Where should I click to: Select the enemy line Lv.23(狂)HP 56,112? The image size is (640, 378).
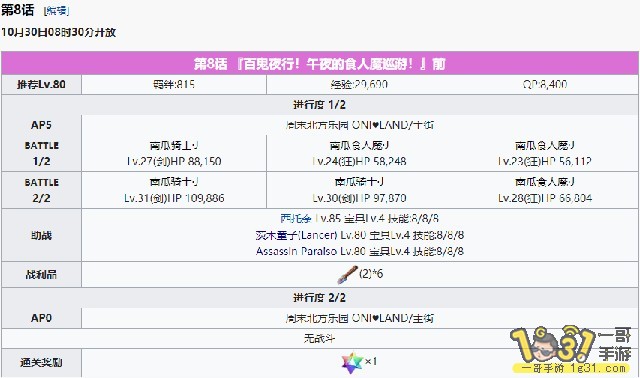pyautogui.click(x=545, y=161)
